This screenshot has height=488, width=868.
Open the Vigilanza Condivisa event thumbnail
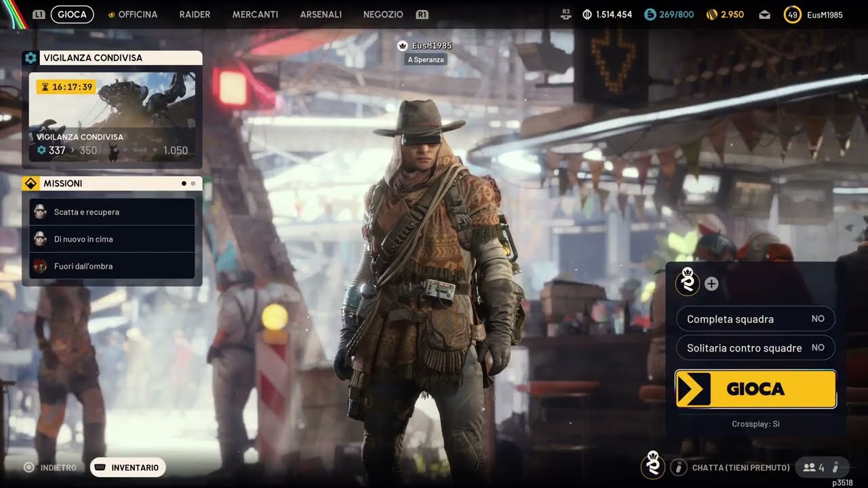coord(112,117)
